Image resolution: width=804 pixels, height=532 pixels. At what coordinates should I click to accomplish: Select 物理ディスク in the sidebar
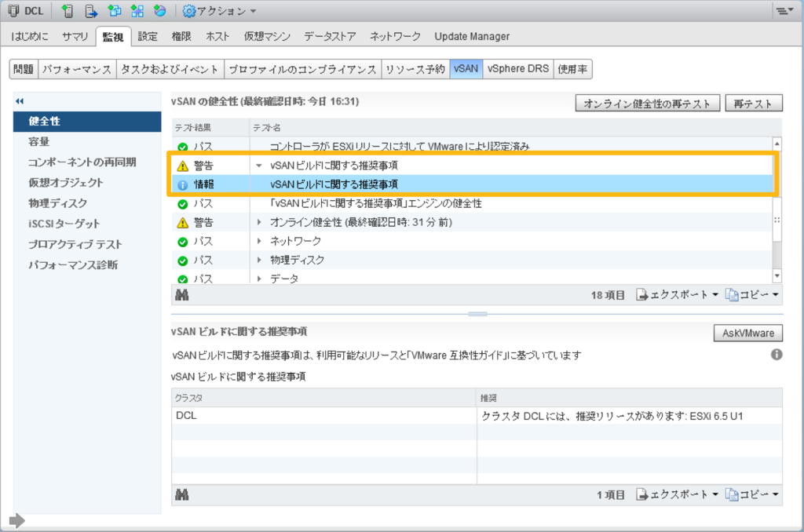point(87,203)
